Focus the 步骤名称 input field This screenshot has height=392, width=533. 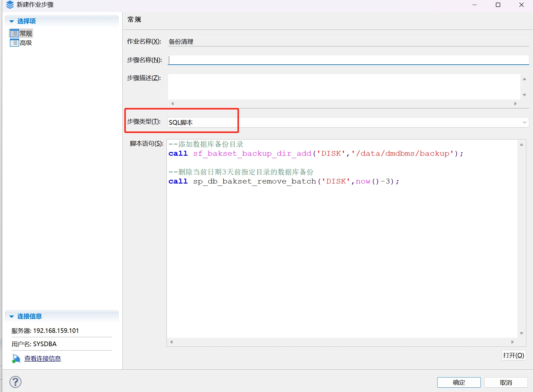pos(348,60)
